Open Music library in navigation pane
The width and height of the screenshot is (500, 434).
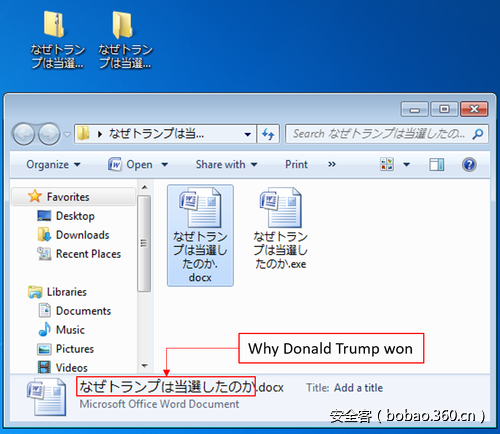(x=70, y=330)
